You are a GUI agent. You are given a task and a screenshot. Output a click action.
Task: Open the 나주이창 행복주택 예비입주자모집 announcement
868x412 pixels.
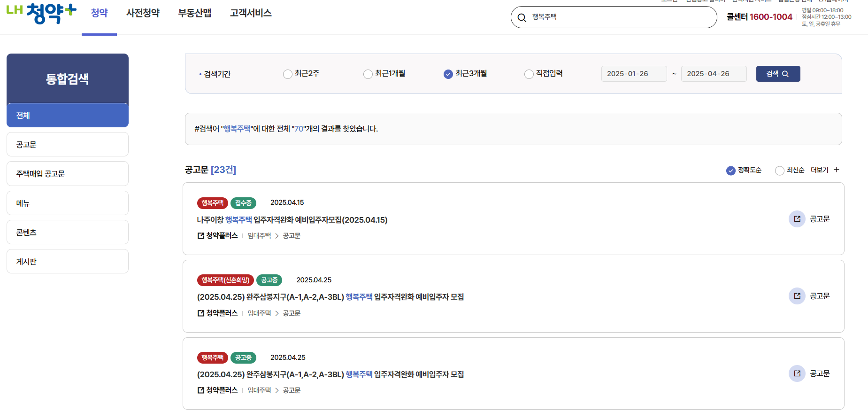[x=292, y=220]
